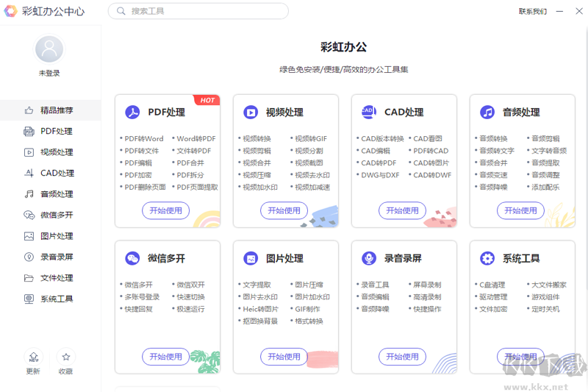Open the 多账号登录 item
The image size is (588, 392).
[142, 296]
